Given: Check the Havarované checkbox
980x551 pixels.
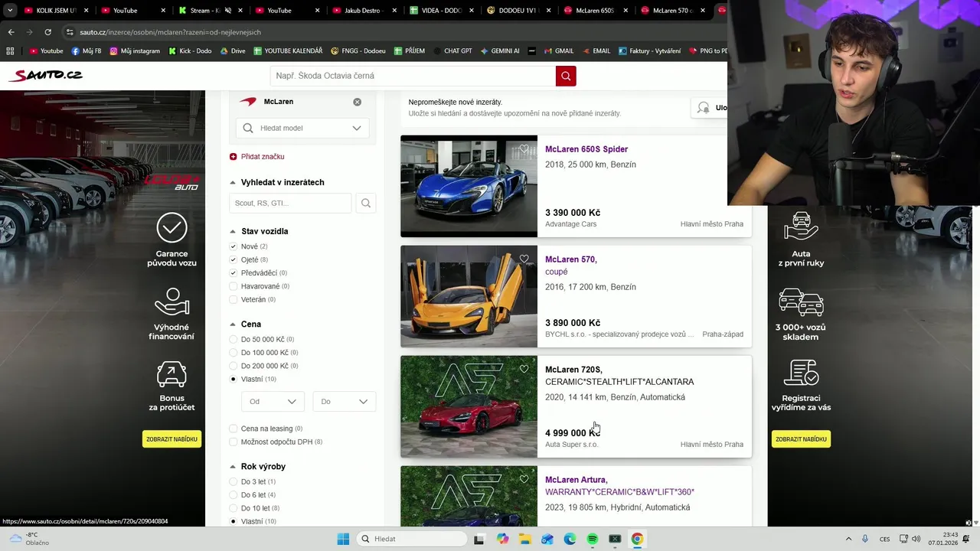Looking at the screenshot, I should click(234, 286).
